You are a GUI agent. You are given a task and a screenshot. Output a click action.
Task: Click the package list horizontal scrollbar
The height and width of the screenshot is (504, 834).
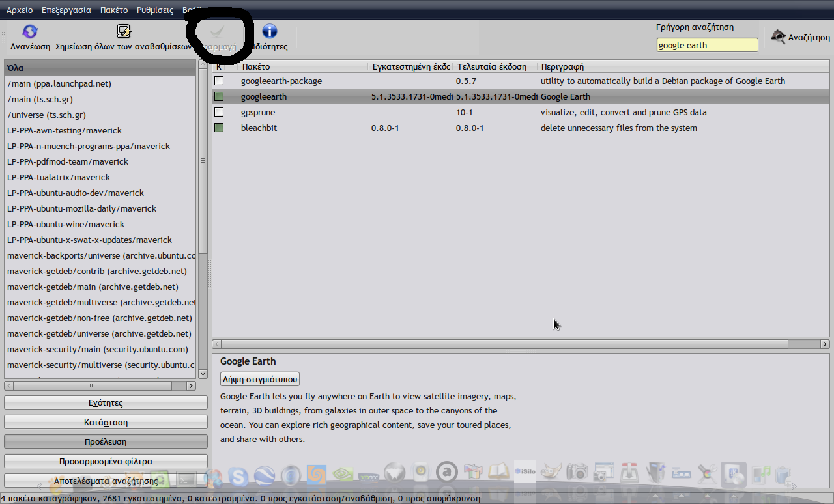pos(521,344)
